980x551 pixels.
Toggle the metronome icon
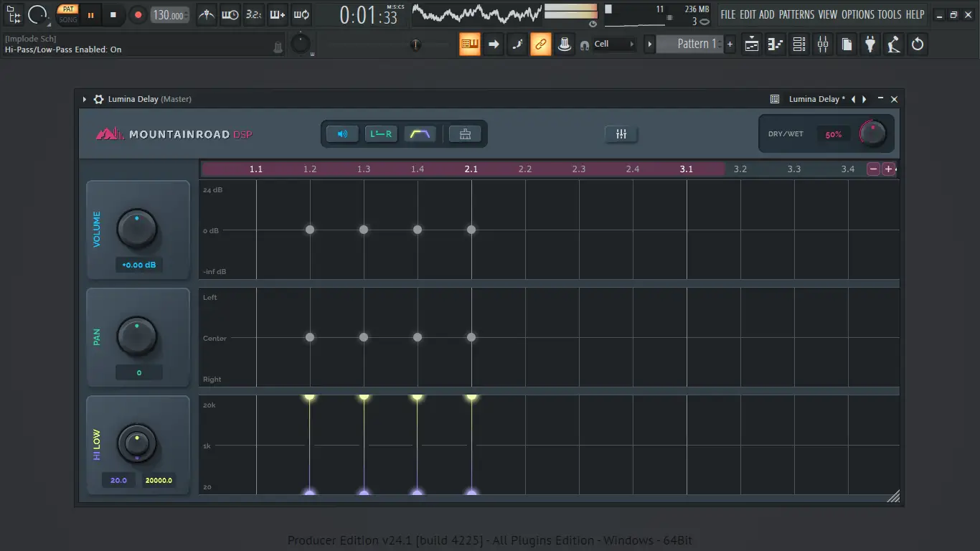[206, 14]
